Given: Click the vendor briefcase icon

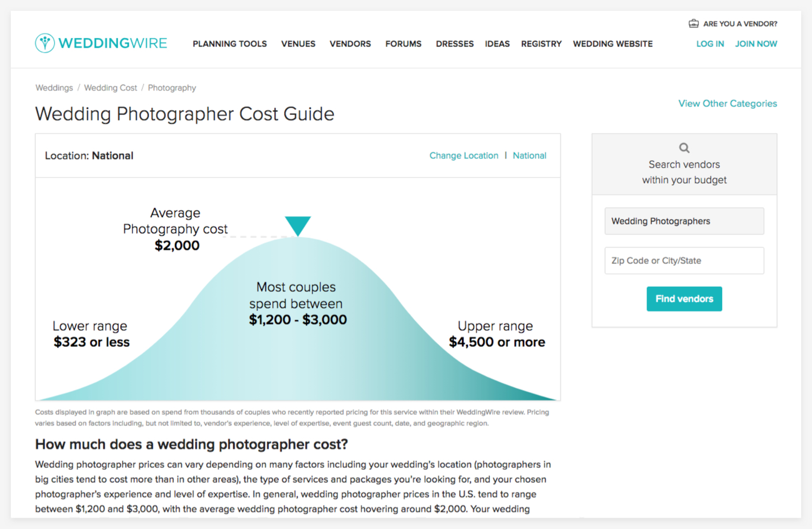Looking at the screenshot, I should (693, 23).
